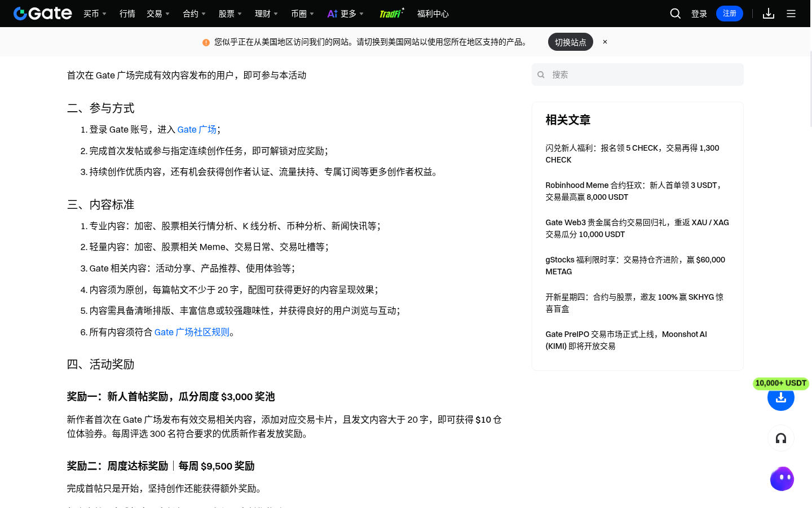Click the floating blue download button
812x508 pixels.
(x=781, y=397)
